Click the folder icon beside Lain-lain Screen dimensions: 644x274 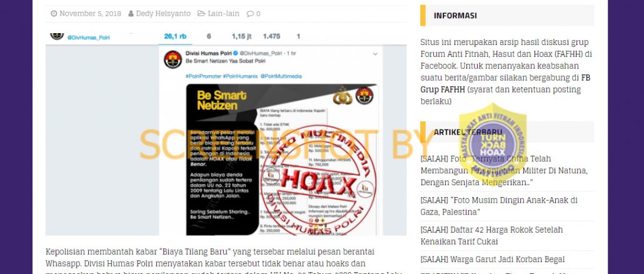coord(201,14)
